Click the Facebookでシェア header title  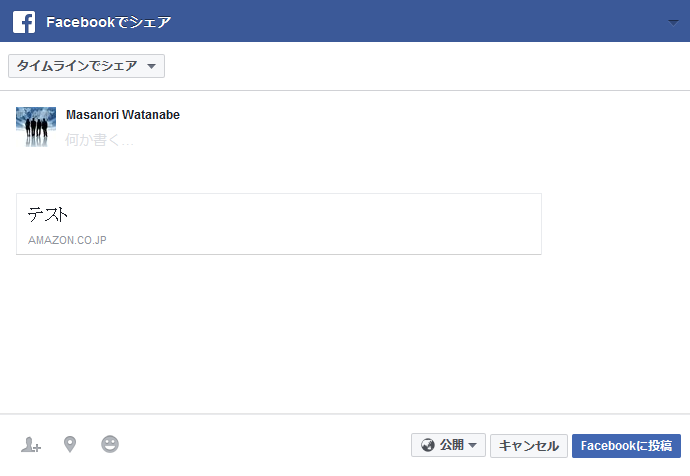click(x=109, y=22)
